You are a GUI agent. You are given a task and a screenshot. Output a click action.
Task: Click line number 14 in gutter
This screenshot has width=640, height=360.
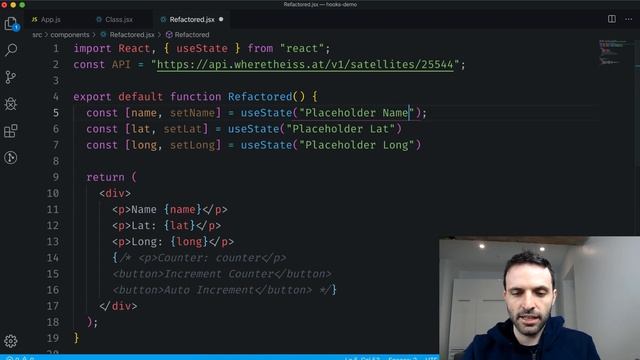tap(53, 258)
